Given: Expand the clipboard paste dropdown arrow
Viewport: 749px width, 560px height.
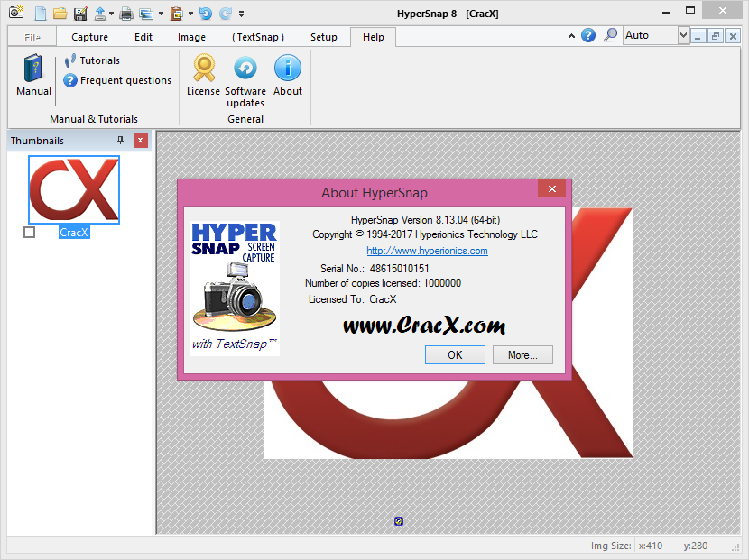Looking at the screenshot, I should point(190,14).
